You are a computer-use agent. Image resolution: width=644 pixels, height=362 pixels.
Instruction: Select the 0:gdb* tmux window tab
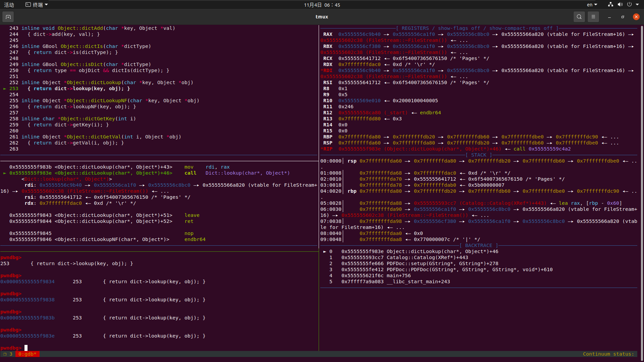point(28,354)
